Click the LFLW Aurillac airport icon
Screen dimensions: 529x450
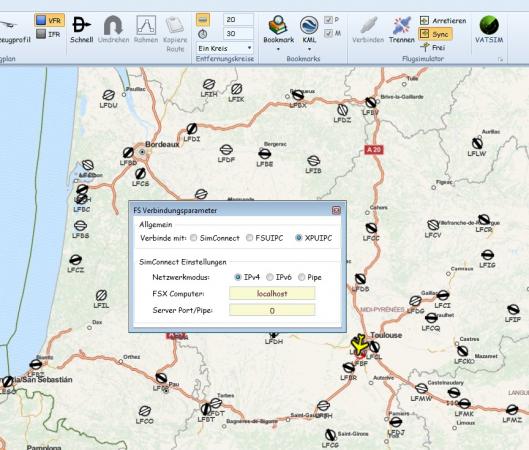[477, 143]
